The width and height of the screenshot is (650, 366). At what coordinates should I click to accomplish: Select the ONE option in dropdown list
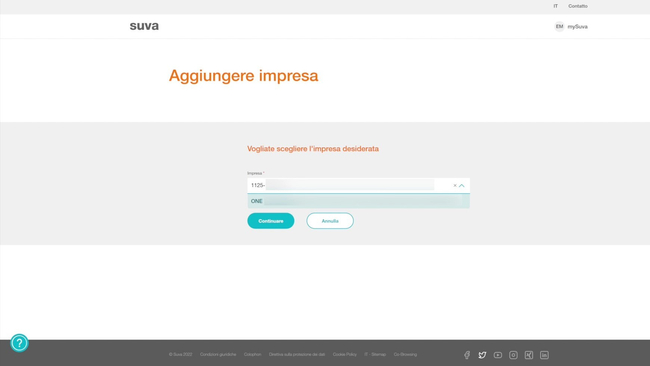tap(359, 201)
